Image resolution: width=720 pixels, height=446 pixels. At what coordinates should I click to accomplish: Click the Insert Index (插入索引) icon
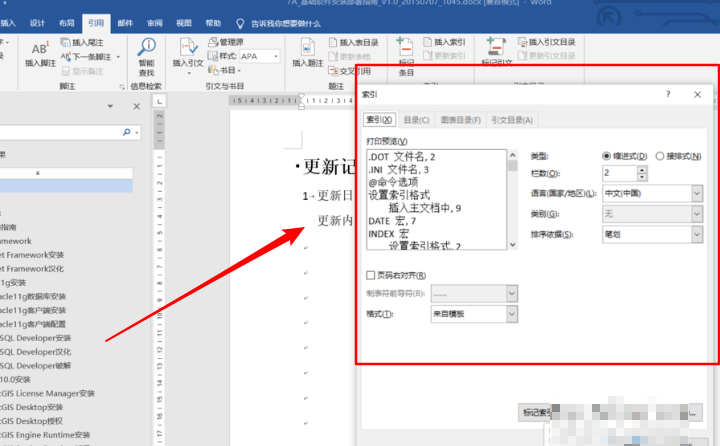pos(428,42)
